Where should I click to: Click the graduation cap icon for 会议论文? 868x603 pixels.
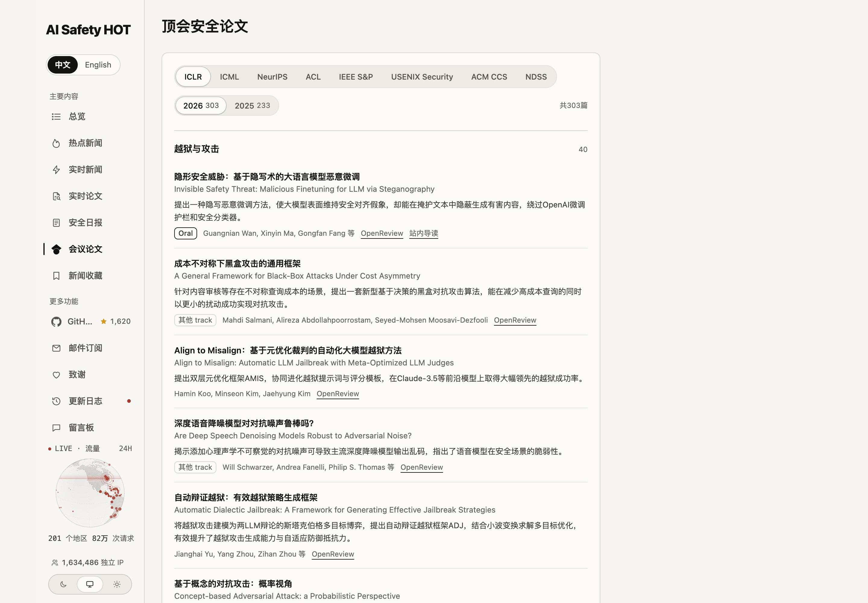pyautogui.click(x=56, y=249)
